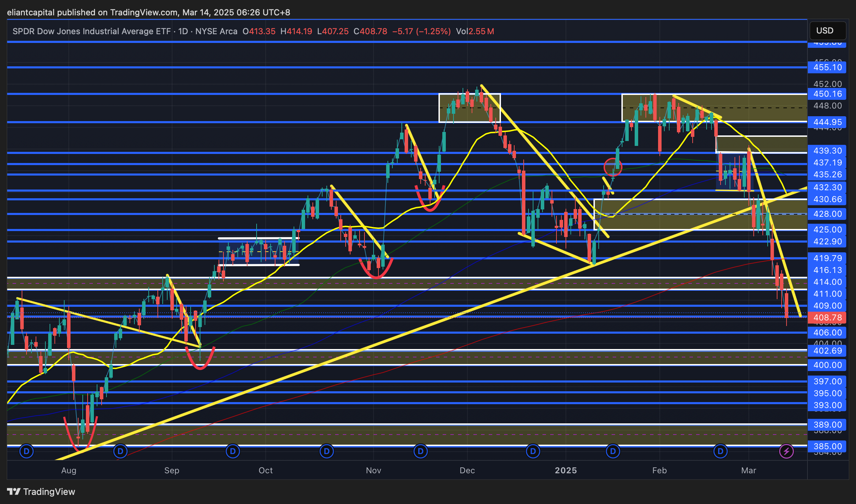The height and width of the screenshot is (504, 856).
Task: Click the dividend D marker between Oct and Nov
Action: [x=327, y=452]
